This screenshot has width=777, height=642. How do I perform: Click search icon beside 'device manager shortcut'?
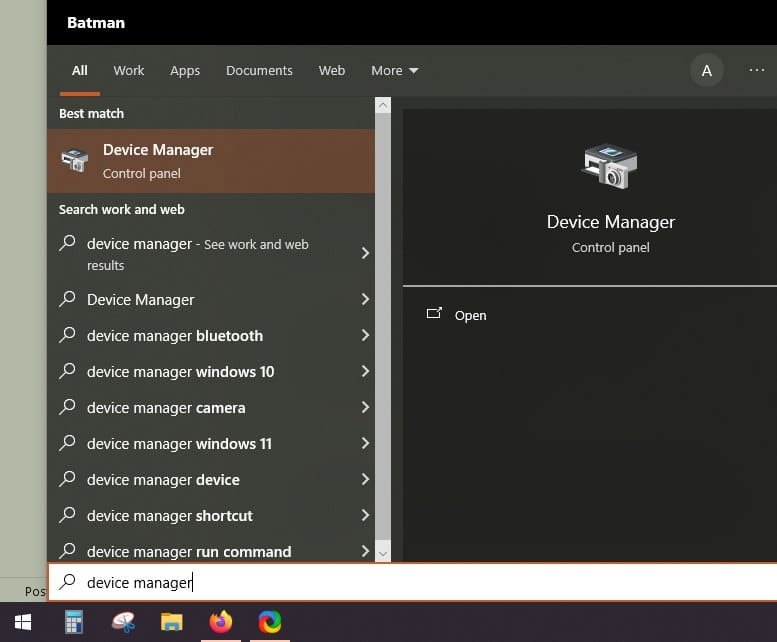tap(67, 515)
